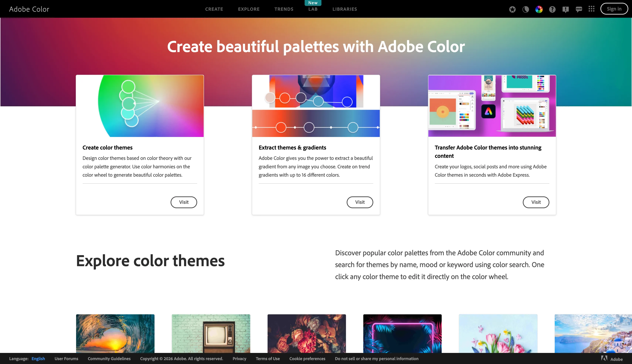632x364 pixels.
Task: Select the ocean wave sunset thumbnail
Action: 115,333
